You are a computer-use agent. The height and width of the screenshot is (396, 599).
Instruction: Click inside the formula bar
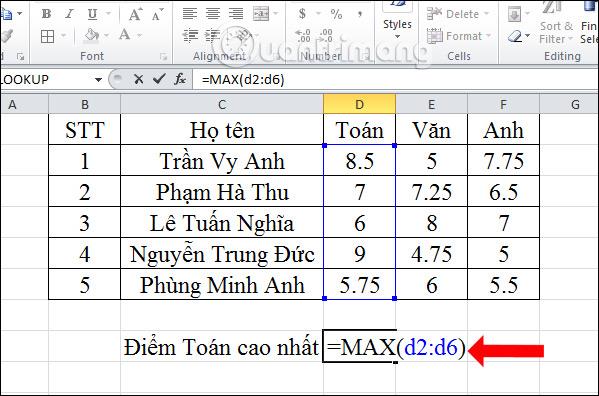tap(395, 79)
